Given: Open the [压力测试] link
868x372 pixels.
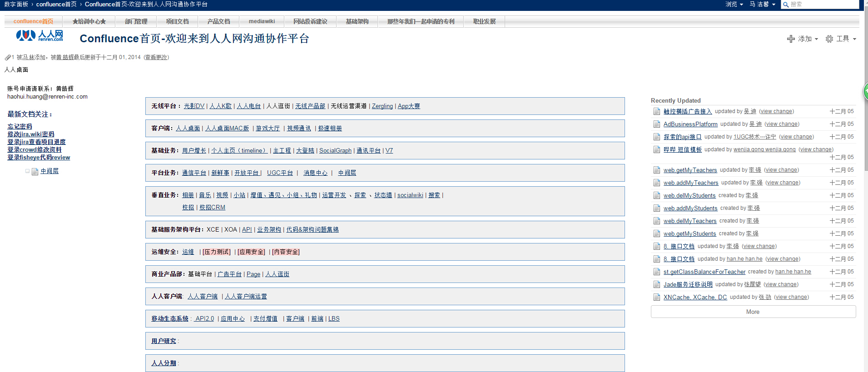Looking at the screenshot, I should [x=217, y=252].
